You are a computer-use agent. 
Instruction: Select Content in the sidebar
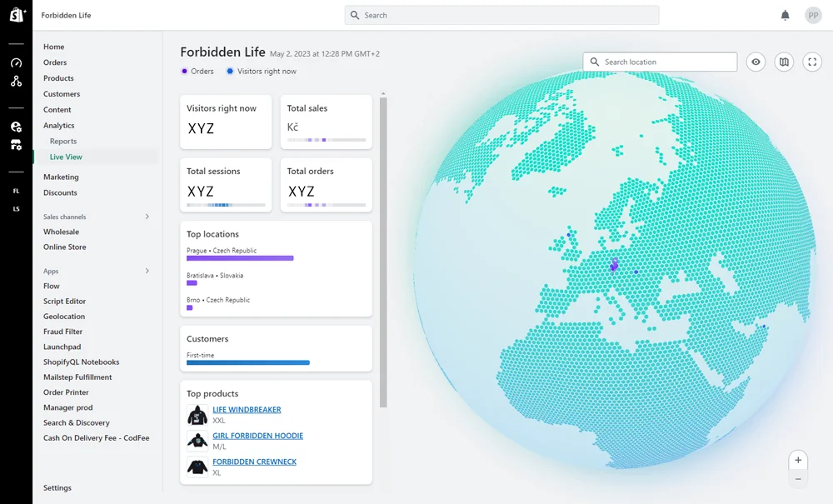57,110
